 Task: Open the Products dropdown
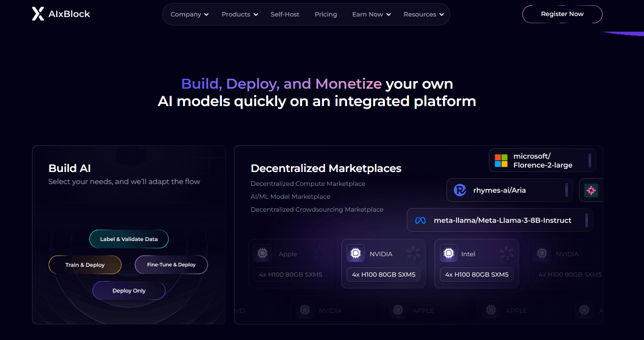click(240, 14)
